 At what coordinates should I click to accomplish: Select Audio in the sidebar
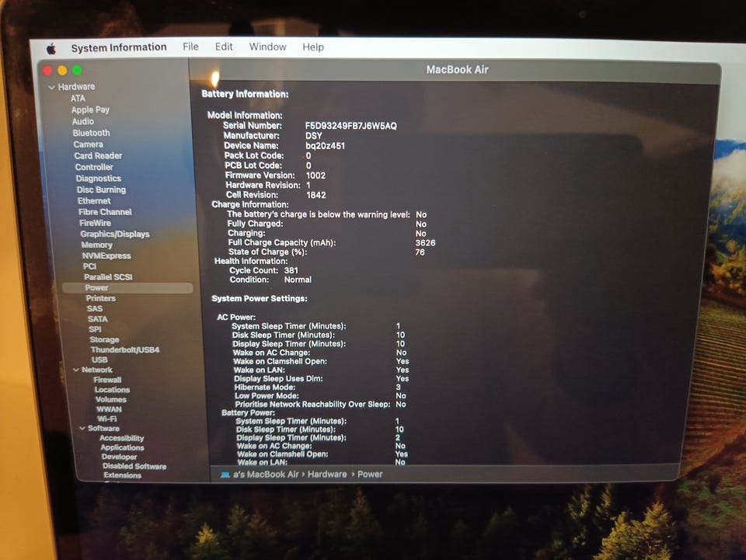(83, 121)
